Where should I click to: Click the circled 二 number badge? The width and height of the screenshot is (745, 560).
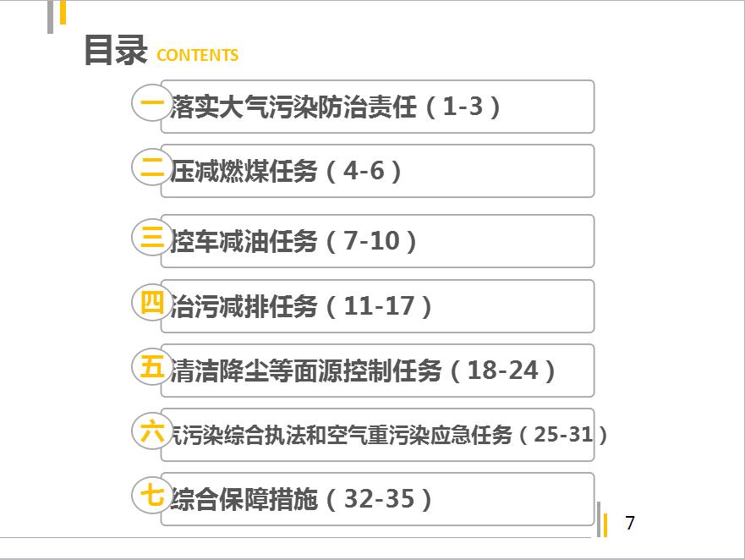[x=152, y=168]
